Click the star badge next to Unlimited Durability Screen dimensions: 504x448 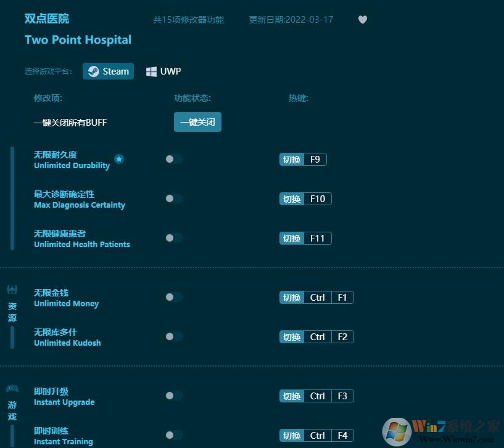119,158
